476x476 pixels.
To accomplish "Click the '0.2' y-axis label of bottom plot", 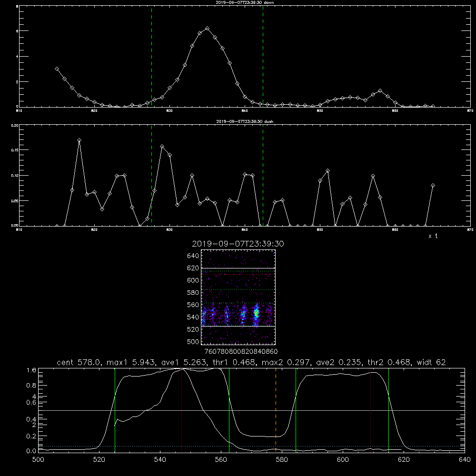I will point(31,436).
